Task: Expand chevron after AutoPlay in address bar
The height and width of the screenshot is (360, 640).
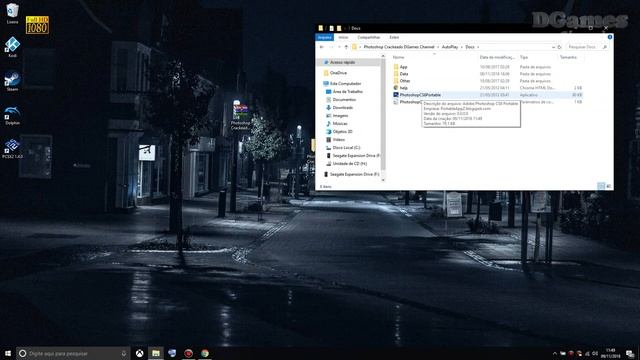Action: 462,47
